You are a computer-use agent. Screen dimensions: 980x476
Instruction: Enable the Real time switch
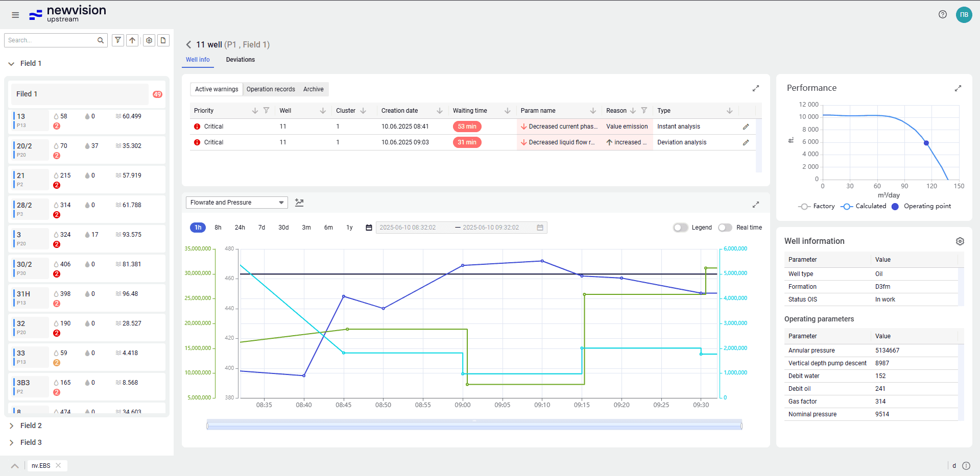click(x=725, y=228)
